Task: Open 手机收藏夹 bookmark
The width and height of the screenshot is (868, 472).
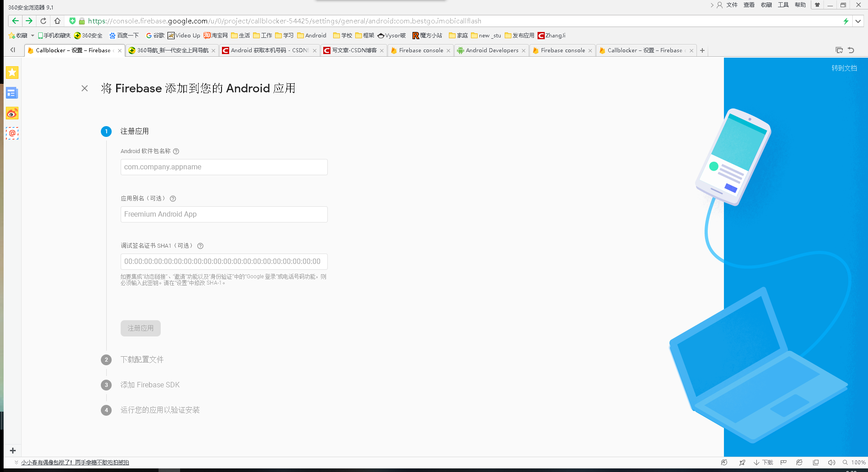Action: pyautogui.click(x=54, y=36)
